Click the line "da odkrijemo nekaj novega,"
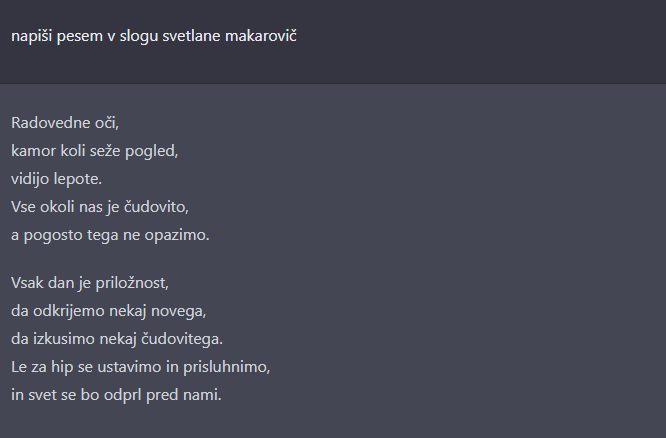The image size is (666, 438). [108, 310]
